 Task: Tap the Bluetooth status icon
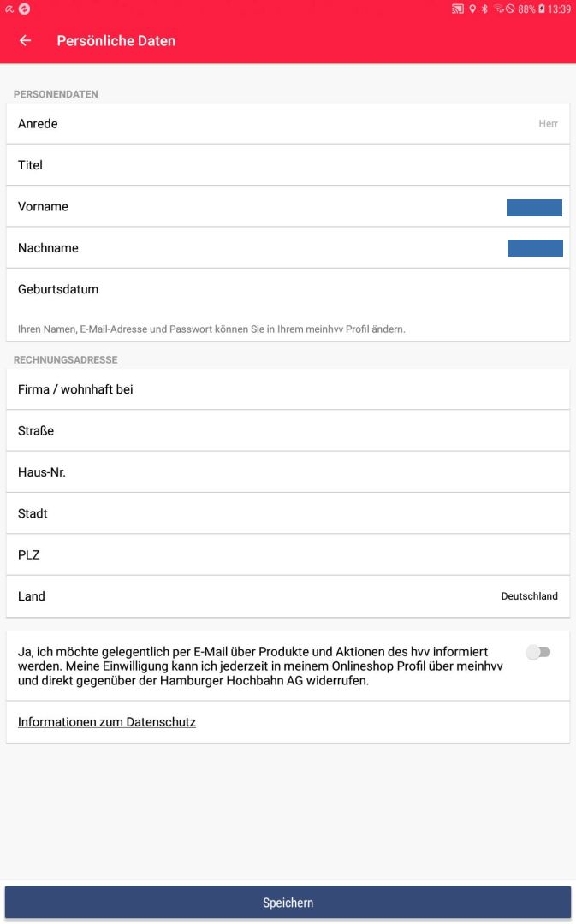coord(484,9)
